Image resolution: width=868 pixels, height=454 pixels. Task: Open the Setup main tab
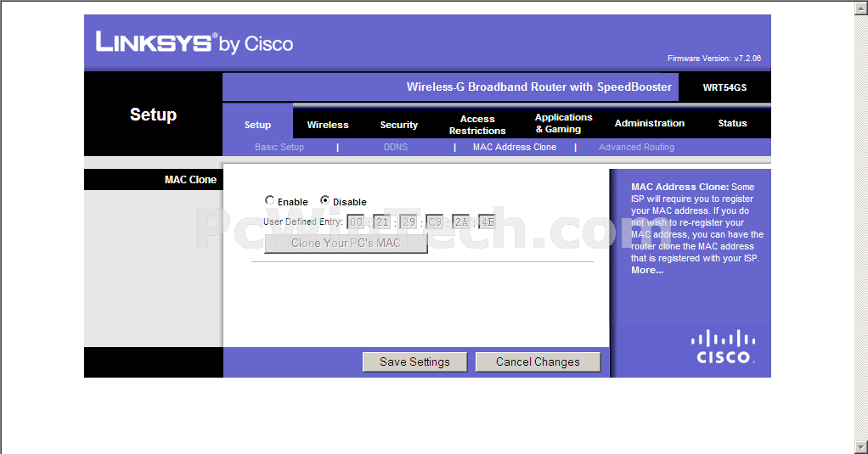(257, 125)
